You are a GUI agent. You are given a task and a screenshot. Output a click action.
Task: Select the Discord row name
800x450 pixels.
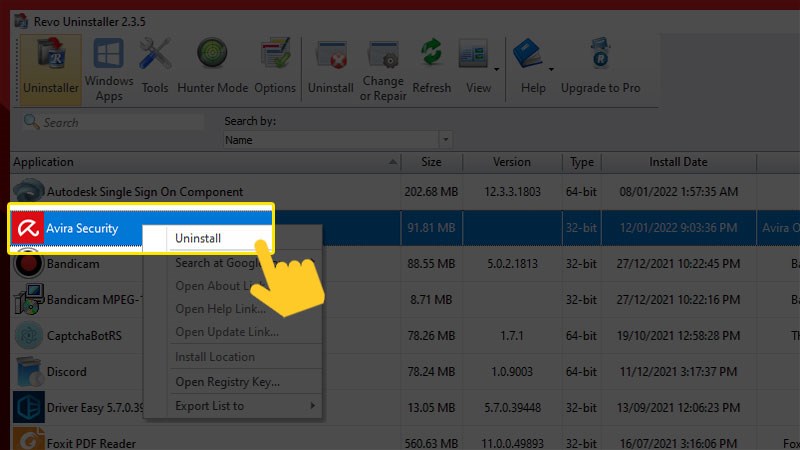pyautogui.click(x=66, y=371)
